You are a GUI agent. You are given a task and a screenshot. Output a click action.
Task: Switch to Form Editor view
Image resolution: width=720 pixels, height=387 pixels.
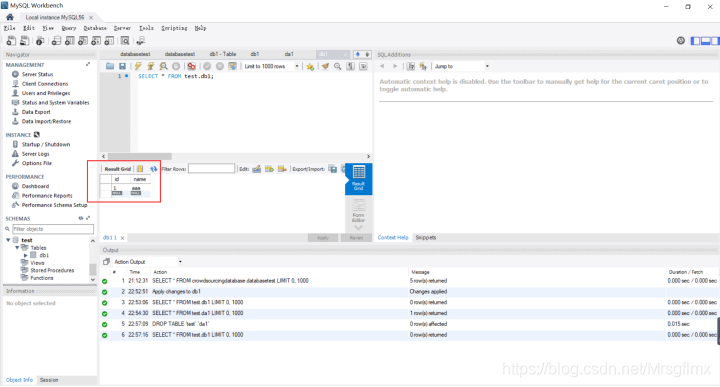[359, 210]
